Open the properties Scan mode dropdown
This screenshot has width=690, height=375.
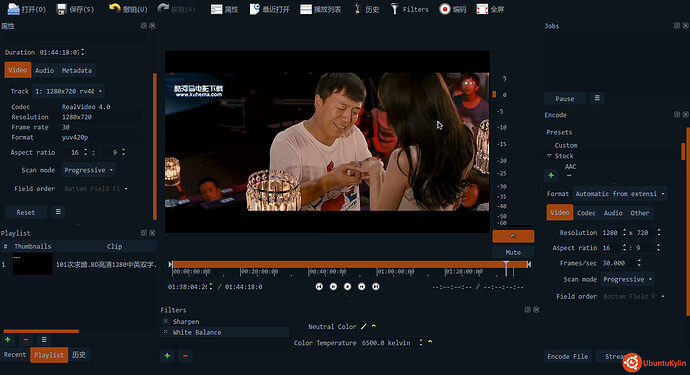88,170
